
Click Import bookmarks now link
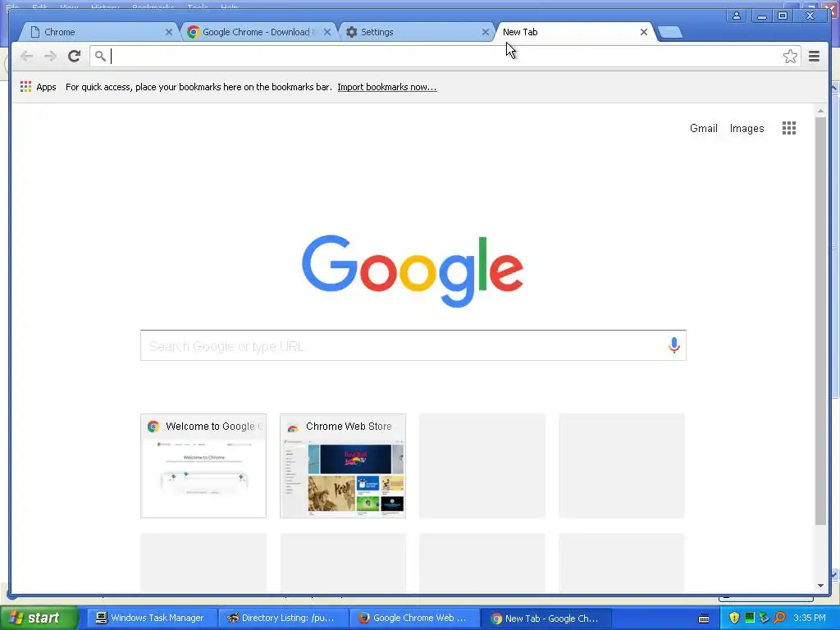pyautogui.click(x=387, y=87)
